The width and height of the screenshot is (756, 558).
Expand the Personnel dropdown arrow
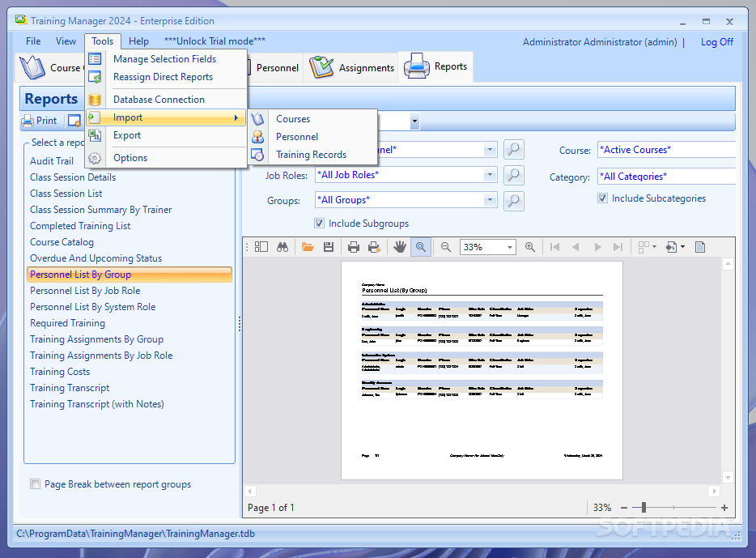pos(490,150)
